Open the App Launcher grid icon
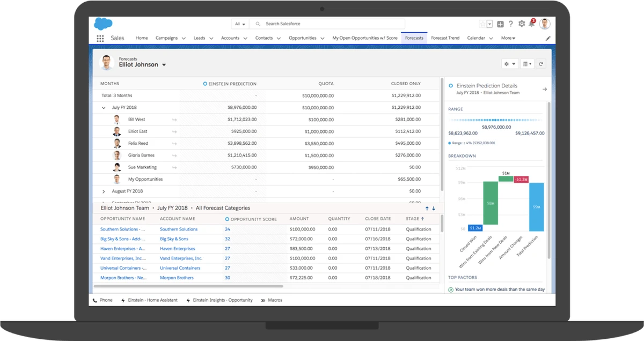The image size is (644, 341). [x=100, y=38]
